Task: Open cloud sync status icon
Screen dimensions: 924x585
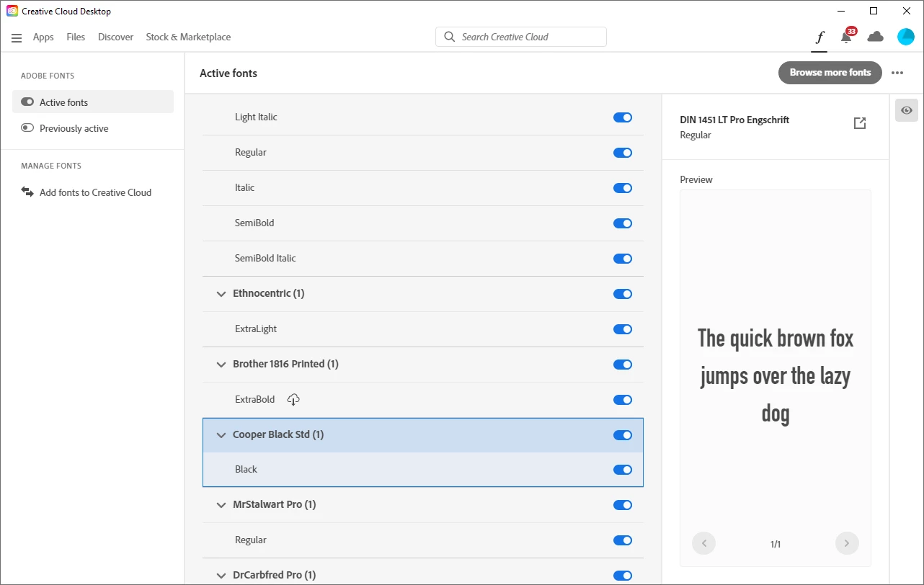Action: [875, 37]
